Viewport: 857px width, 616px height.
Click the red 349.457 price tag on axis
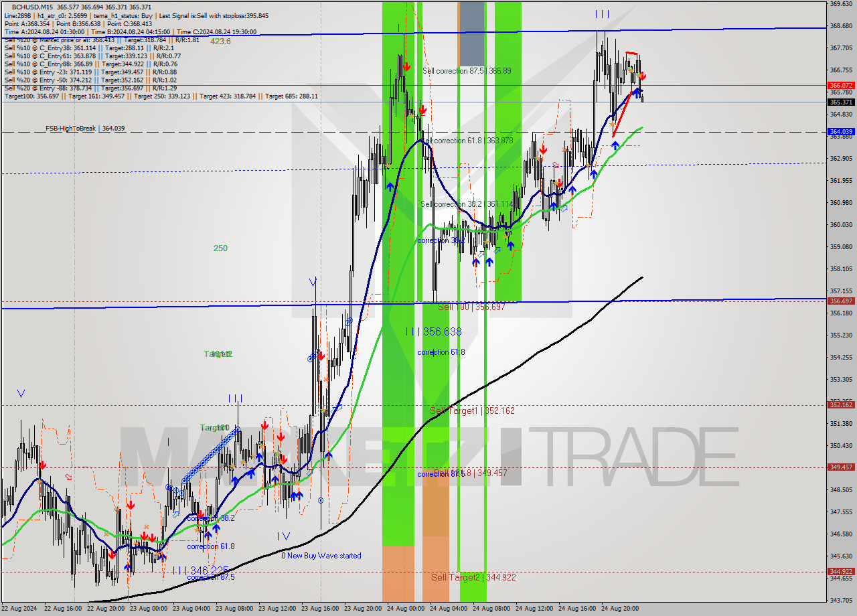(841, 467)
